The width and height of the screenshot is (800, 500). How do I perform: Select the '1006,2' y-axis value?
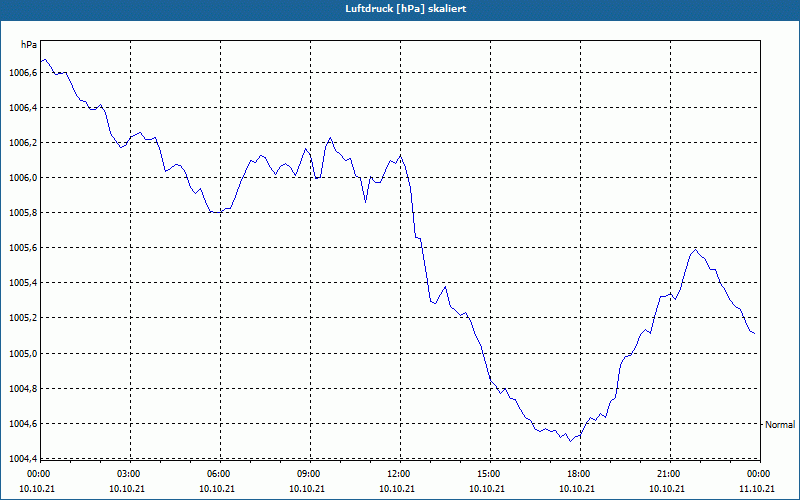tap(23, 143)
